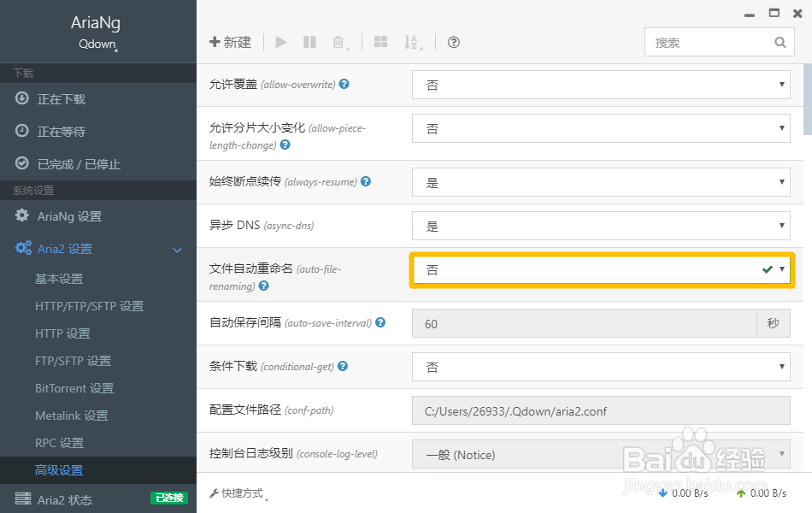The height and width of the screenshot is (513, 812).
Task: Open the conditional-get dropdown
Action: pos(601,366)
